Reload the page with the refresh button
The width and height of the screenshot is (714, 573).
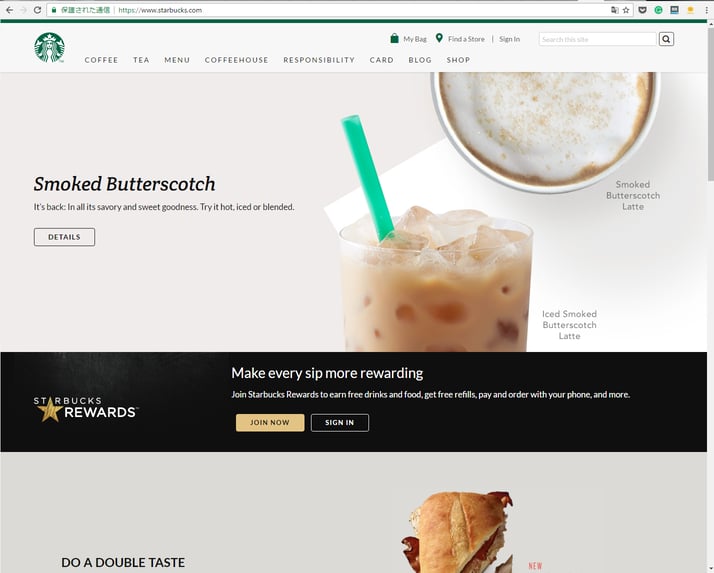(37, 10)
